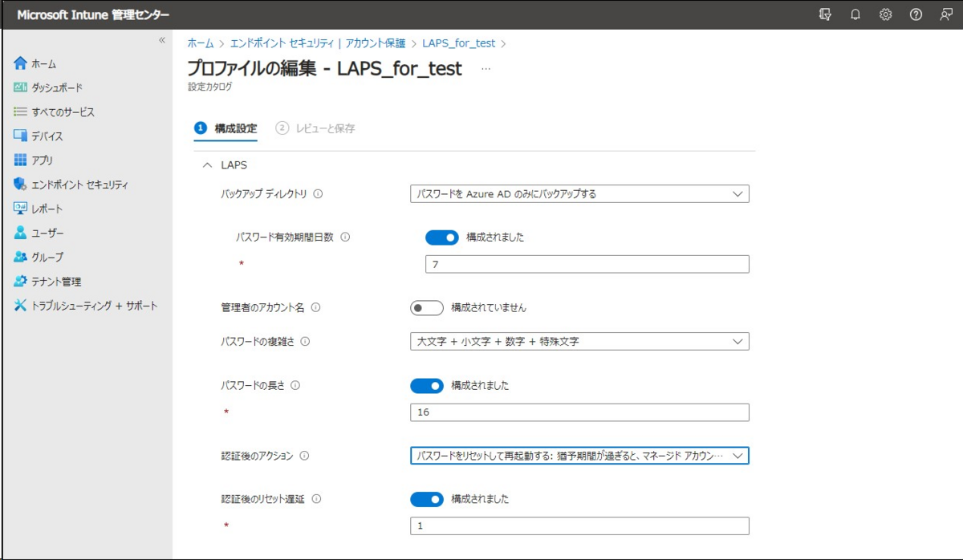Click the Home icon in sidebar
Image resolution: width=963 pixels, height=560 pixels.
click(x=21, y=63)
